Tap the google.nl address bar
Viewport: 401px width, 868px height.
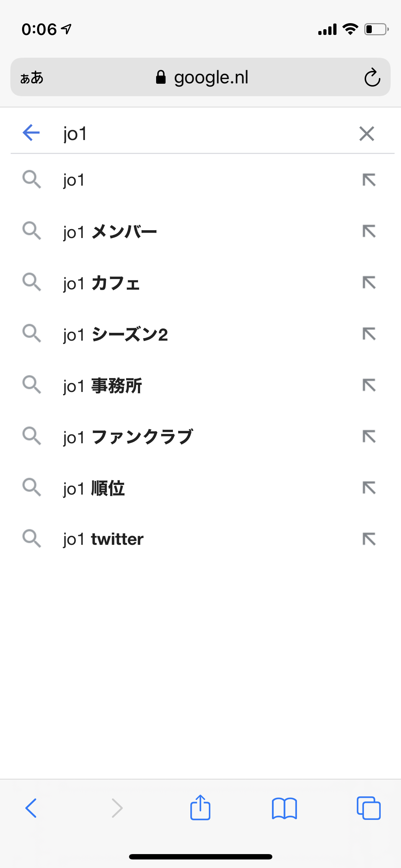tap(201, 77)
